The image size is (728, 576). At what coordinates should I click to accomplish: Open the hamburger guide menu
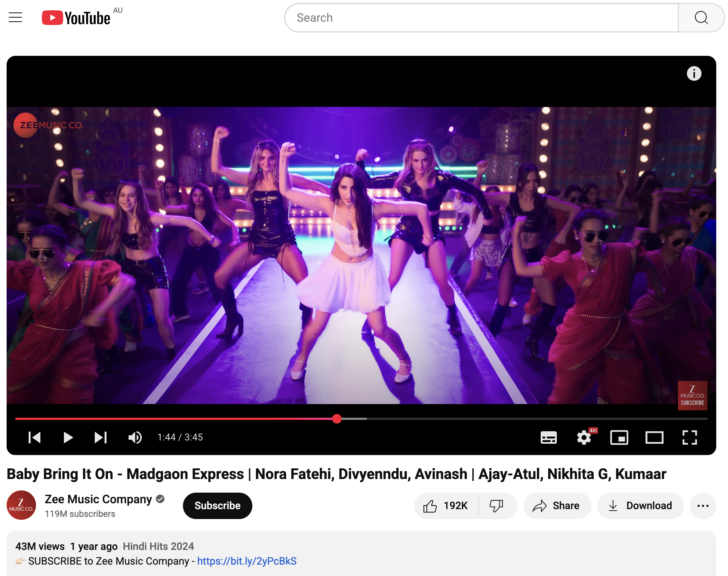pyautogui.click(x=15, y=17)
